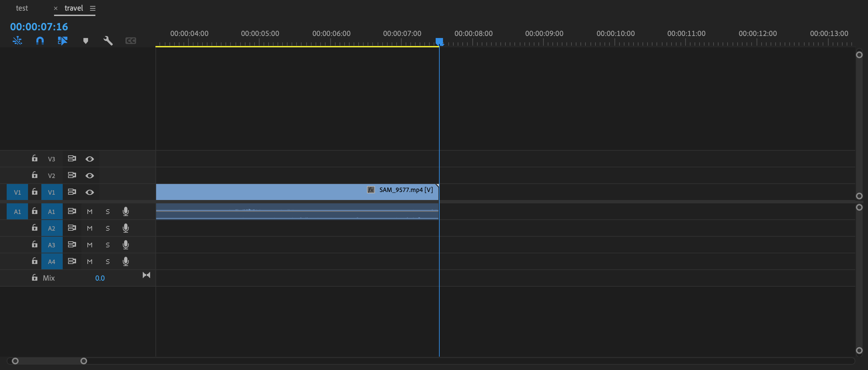Open travel sequence panel menu
Image resolution: width=868 pixels, height=370 pixels.
pyautogui.click(x=93, y=8)
